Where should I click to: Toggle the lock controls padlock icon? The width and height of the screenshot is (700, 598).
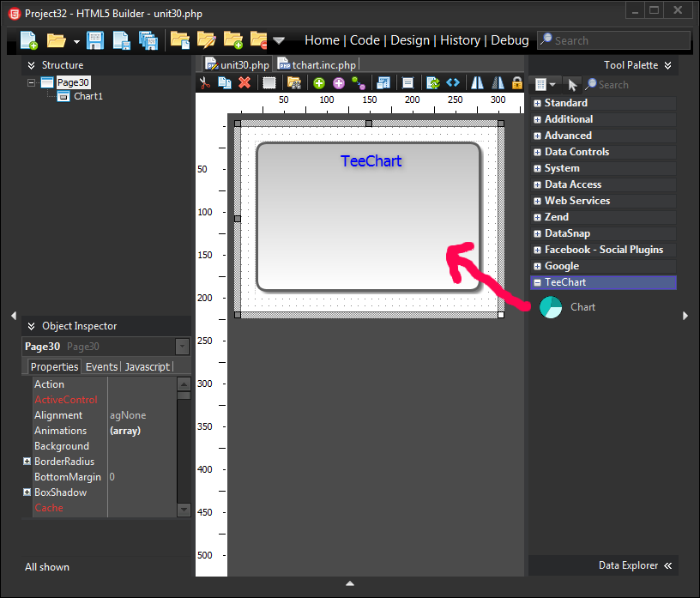(x=517, y=83)
